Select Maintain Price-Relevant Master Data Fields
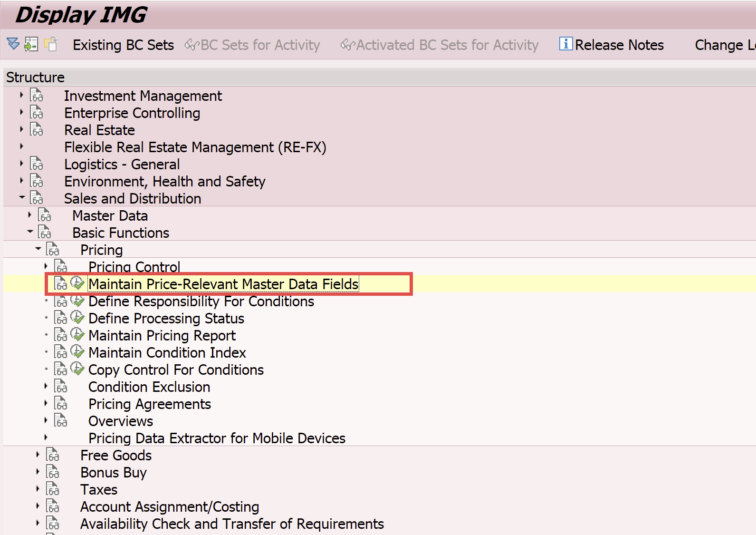Viewport: 756px width, 535px height. [x=223, y=284]
